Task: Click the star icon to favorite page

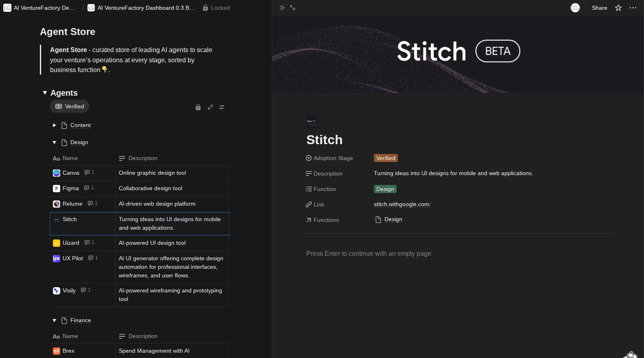Action: pos(618,8)
